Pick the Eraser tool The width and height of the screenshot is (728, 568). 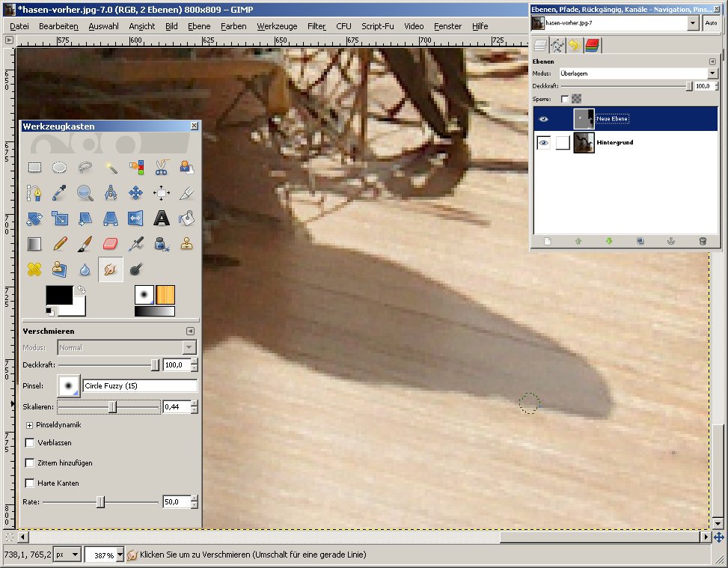point(110,243)
